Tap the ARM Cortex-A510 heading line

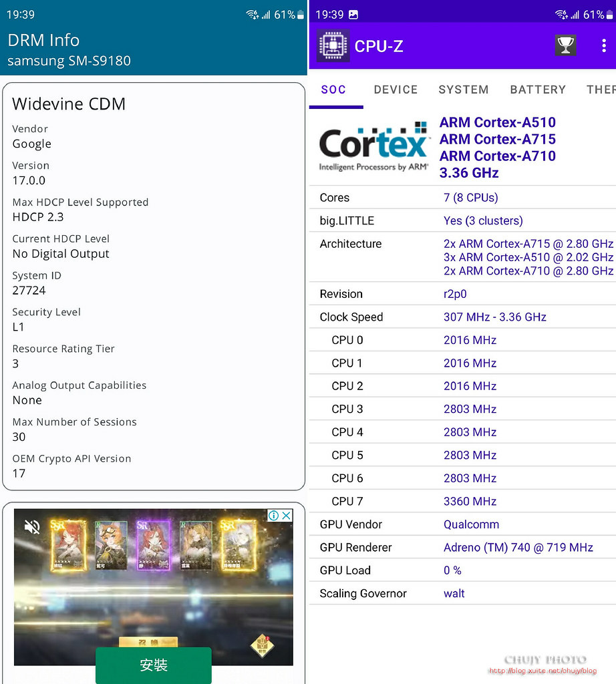click(x=497, y=122)
